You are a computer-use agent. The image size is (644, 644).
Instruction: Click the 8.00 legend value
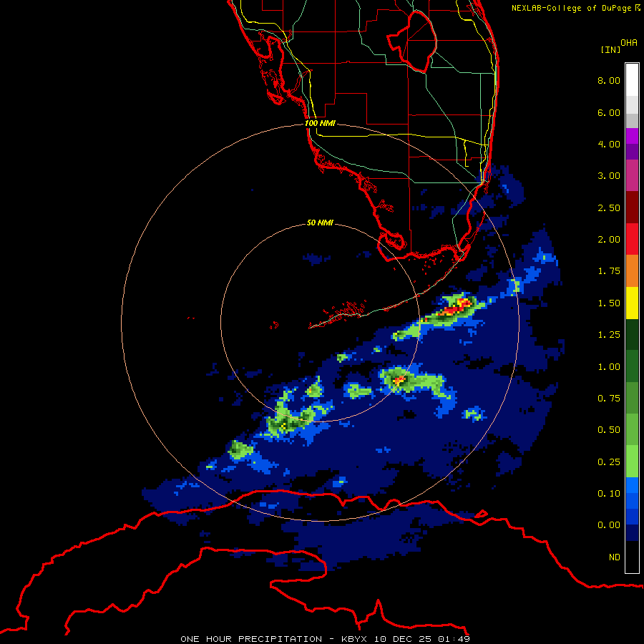click(x=609, y=80)
